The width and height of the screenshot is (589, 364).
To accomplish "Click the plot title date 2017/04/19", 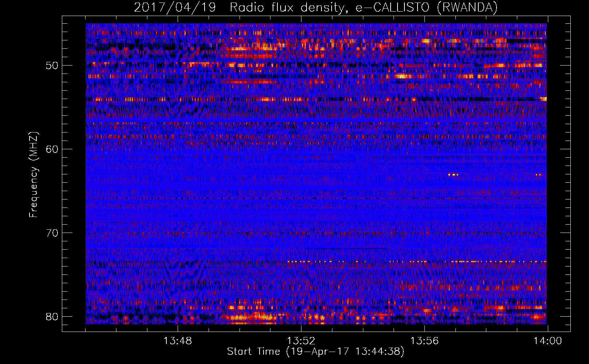I will (x=175, y=8).
